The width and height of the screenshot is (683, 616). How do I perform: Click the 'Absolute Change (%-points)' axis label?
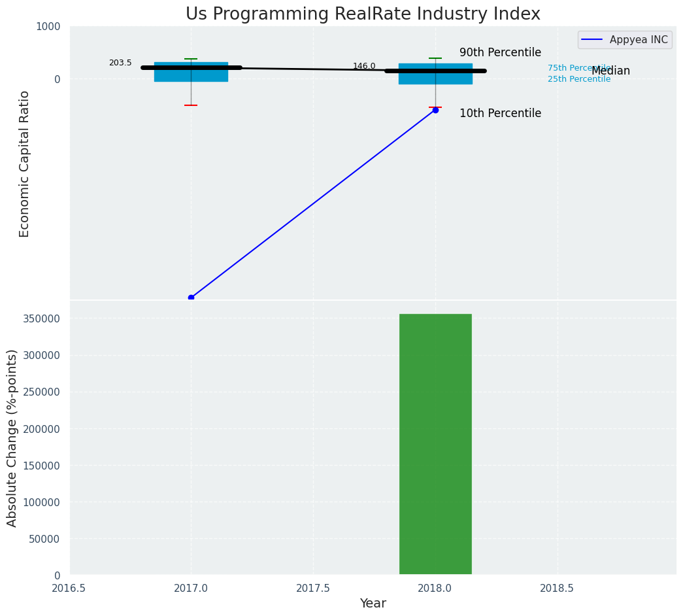coord(12,437)
